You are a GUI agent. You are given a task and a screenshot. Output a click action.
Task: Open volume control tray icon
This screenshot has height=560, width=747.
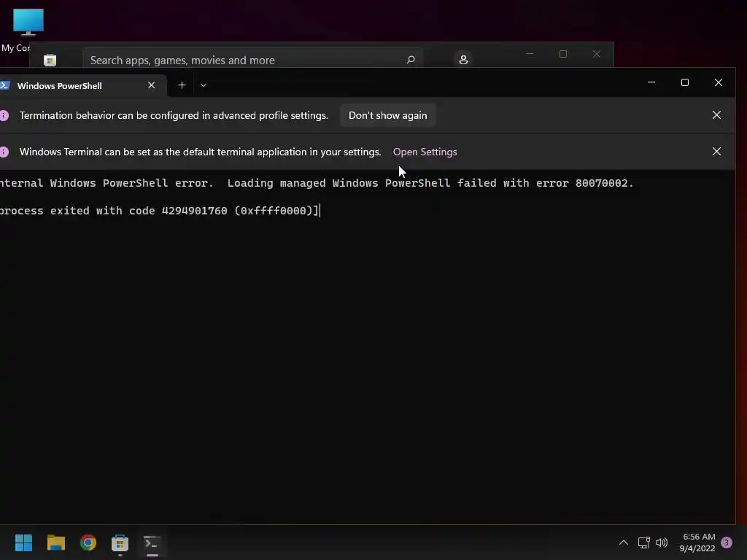pyautogui.click(x=662, y=542)
